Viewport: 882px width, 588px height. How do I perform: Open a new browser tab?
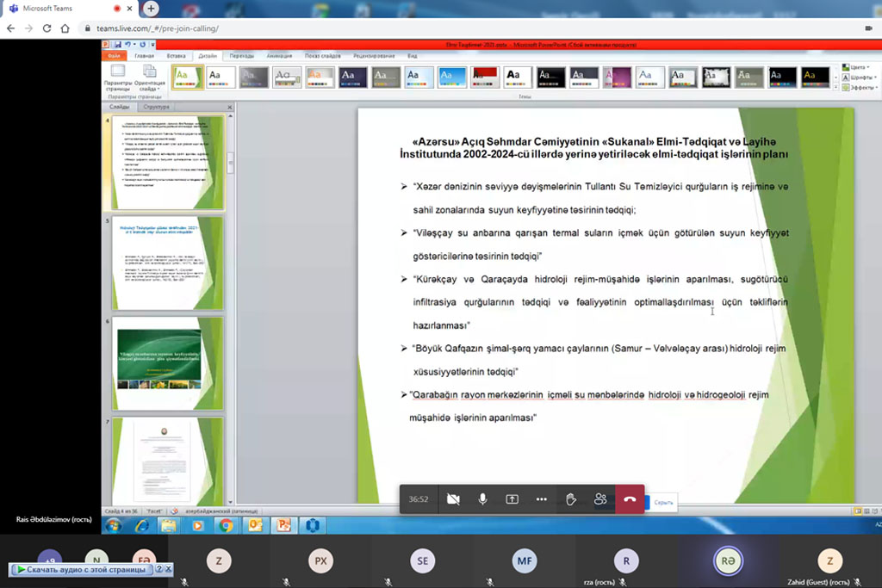[x=151, y=9]
